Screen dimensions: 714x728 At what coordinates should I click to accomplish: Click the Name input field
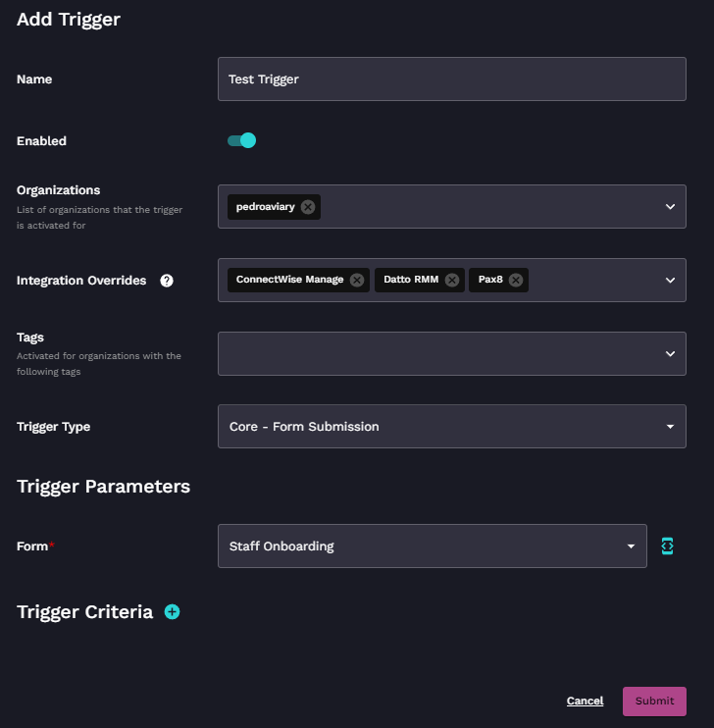click(x=451, y=78)
